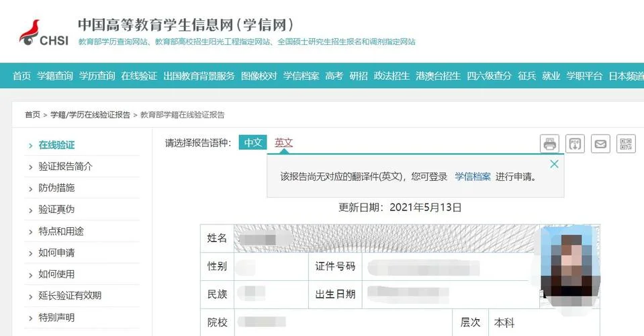
Task: Click chevron beside 验证真伪
Action: point(30,210)
